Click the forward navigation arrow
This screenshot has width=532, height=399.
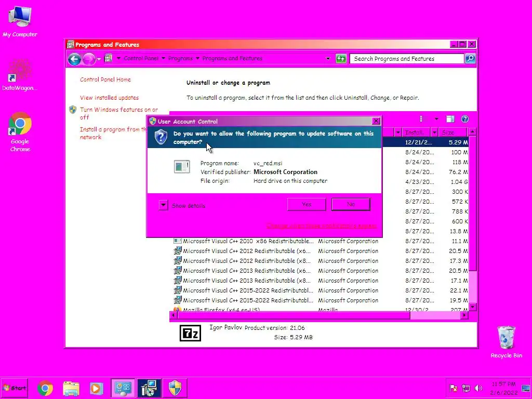click(x=89, y=59)
